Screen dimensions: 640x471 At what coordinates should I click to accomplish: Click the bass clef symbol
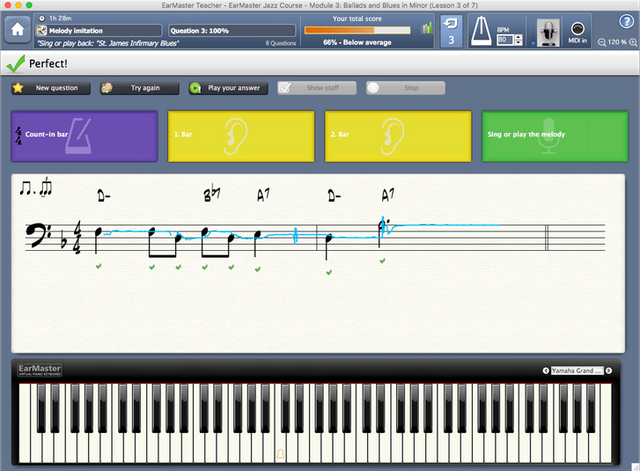[x=38, y=235]
